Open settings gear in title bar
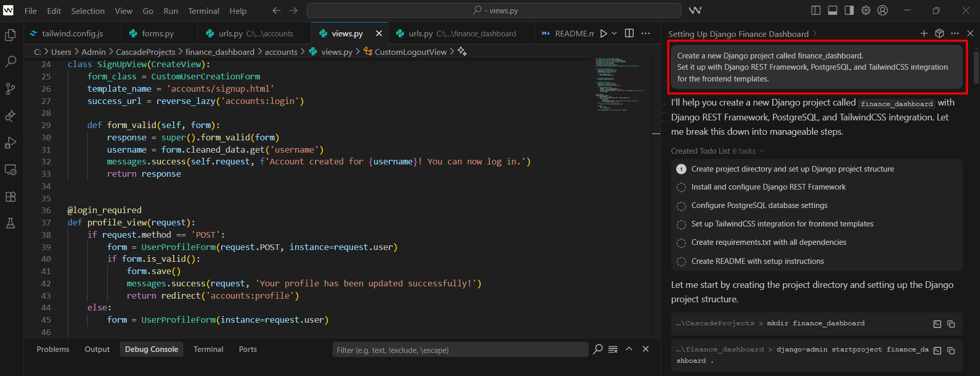980x376 pixels. click(866, 10)
